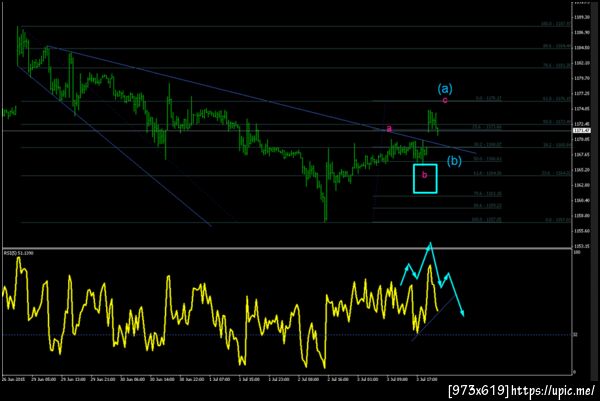Click the 1174.85 price axis label
This screenshot has width=600, height=401.
point(582,109)
